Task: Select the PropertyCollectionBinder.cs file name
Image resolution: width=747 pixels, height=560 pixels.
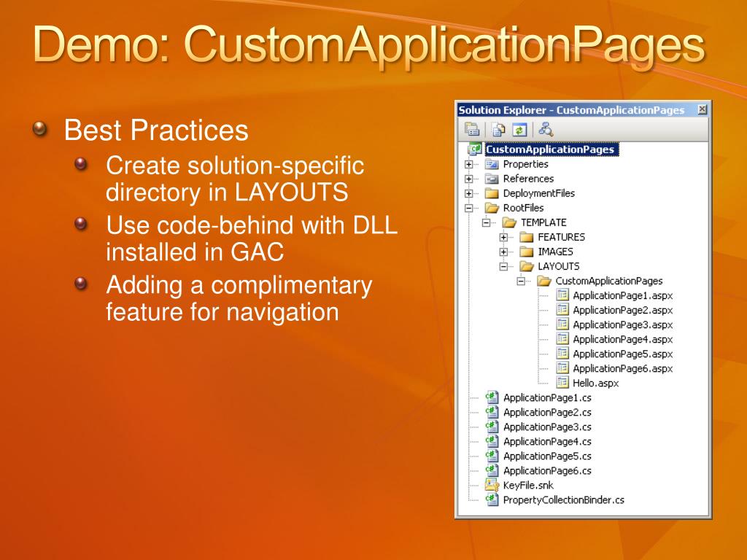Action: (x=564, y=500)
